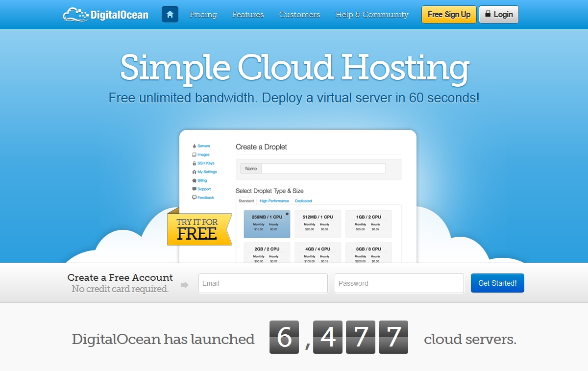Viewport: 588px width, 371px height.
Task: Go to the home page via house icon
Action: 170,14
